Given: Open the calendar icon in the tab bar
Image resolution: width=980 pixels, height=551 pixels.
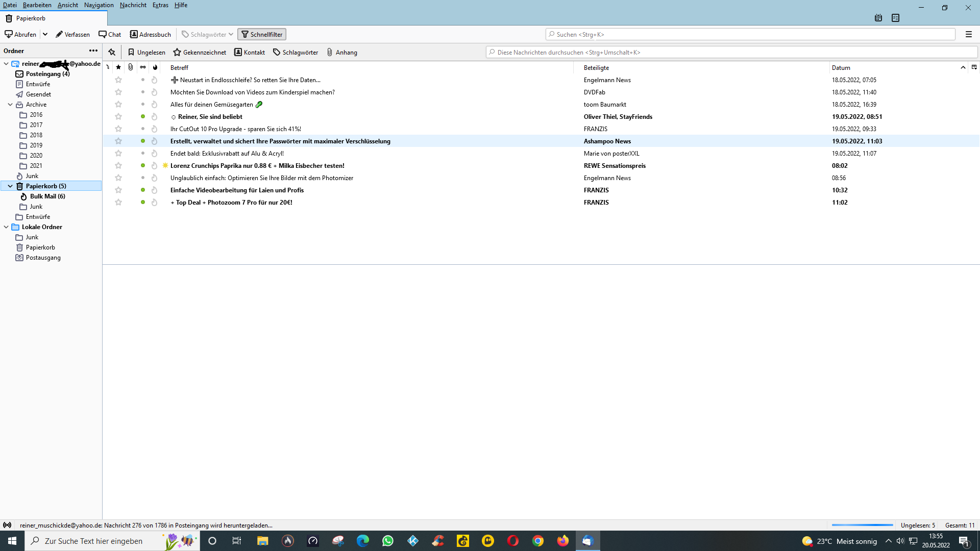Looking at the screenshot, I should (x=878, y=18).
